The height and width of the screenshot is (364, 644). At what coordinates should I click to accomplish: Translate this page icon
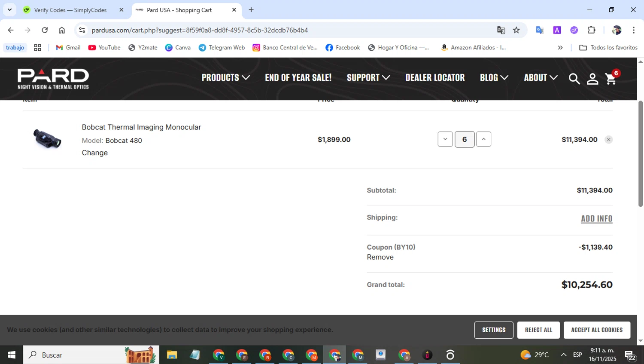coord(501,30)
